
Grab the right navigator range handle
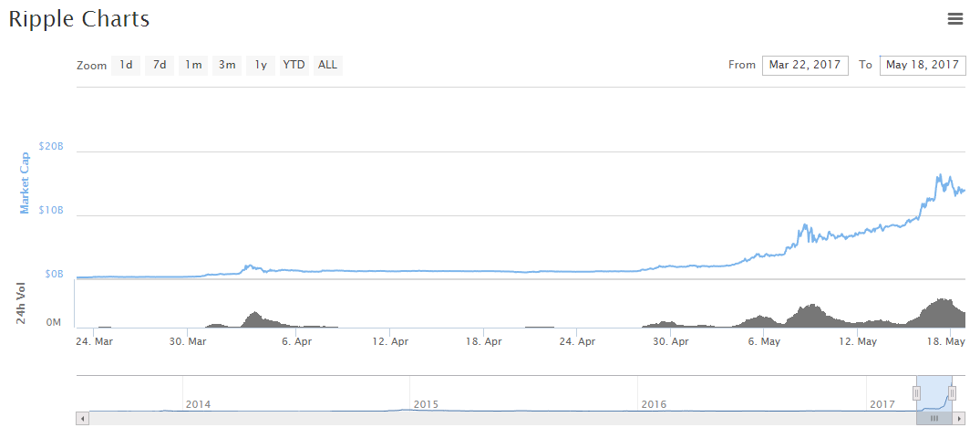tap(952, 393)
